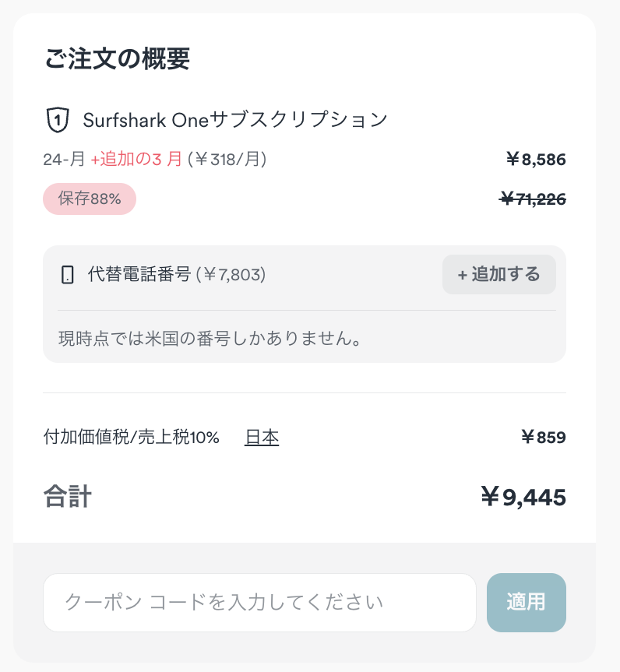Click the ¥859 tax amount

544,438
